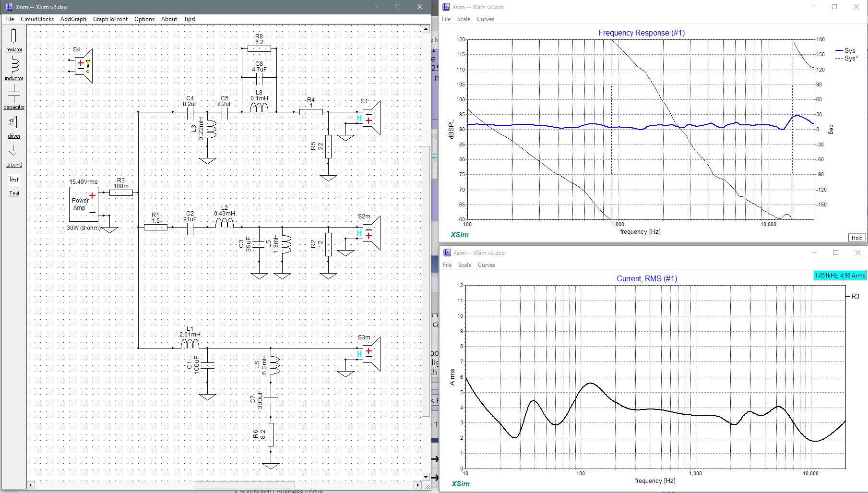Select the capacitor component tool
868x493 pixels.
click(x=14, y=97)
